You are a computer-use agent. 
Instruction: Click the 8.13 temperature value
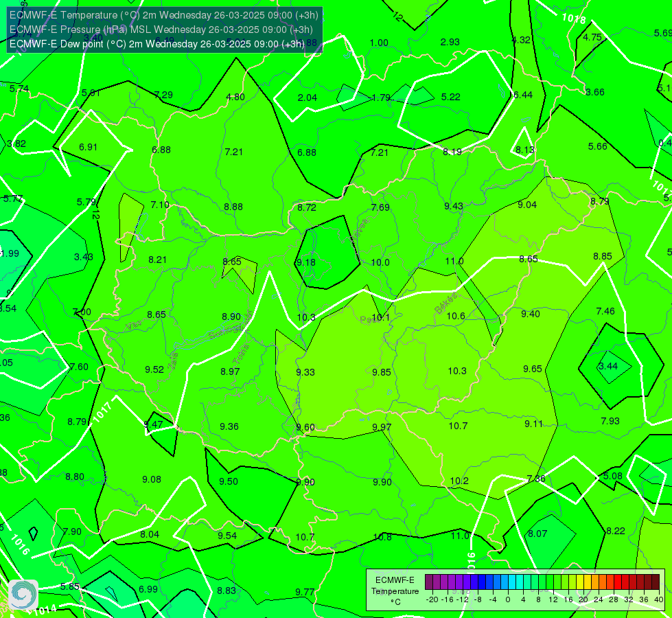(x=525, y=150)
